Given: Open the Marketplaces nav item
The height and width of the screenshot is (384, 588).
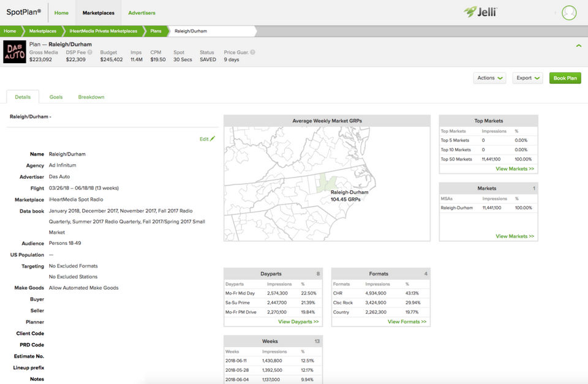Looking at the screenshot, I should pos(98,13).
